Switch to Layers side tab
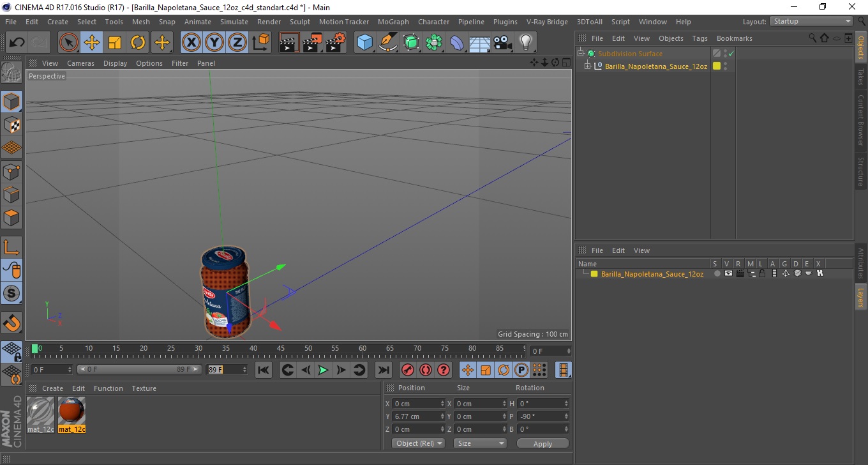Image resolution: width=868 pixels, height=465 pixels. [x=860, y=297]
